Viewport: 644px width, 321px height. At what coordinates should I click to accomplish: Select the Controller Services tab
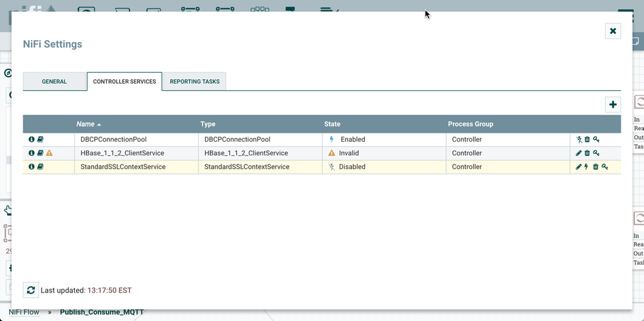[124, 82]
